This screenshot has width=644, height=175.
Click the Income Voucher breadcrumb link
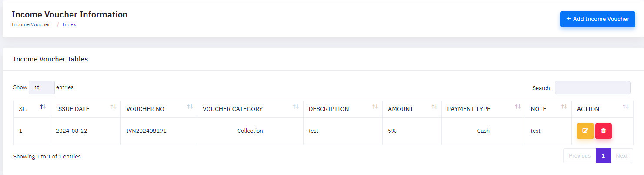click(31, 24)
